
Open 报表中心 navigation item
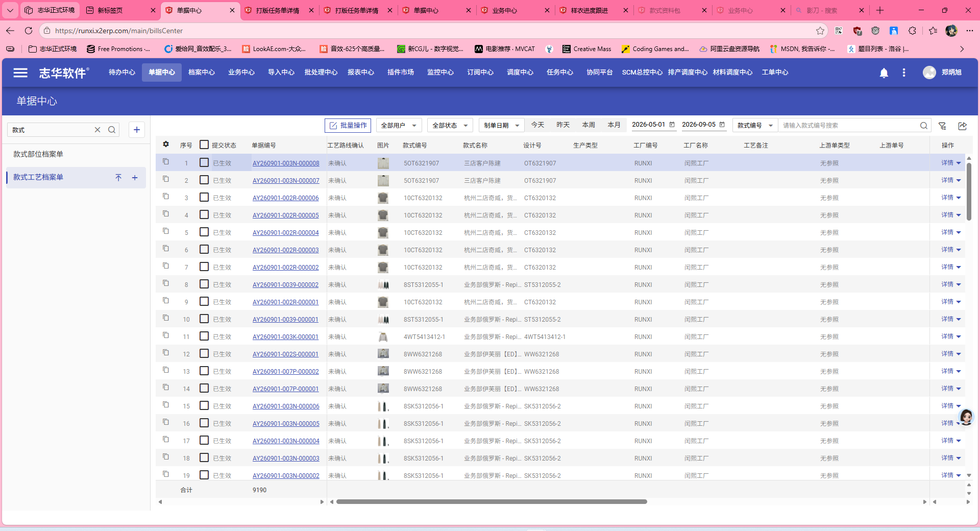coord(361,73)
